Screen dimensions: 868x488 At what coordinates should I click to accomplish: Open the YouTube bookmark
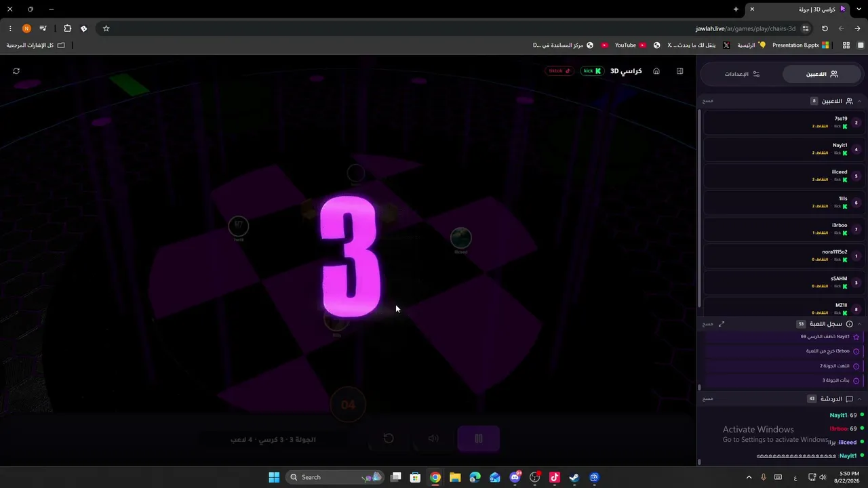630,45
